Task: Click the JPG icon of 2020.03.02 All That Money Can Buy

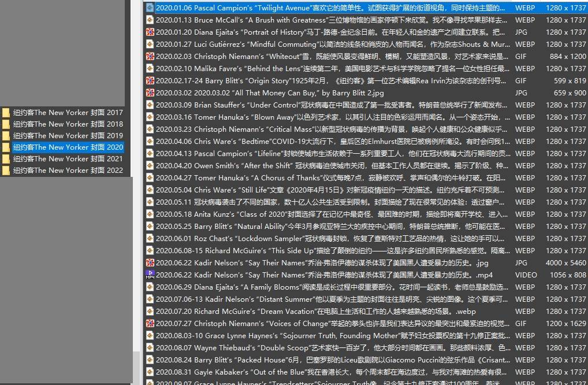Action: click(150, 92)
